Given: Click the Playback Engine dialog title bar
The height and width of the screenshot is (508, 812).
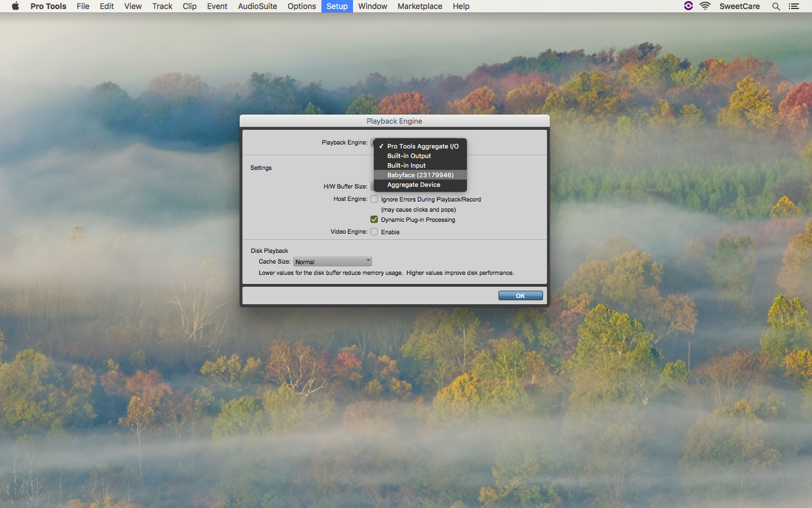Looking at the screenshot, I should click(x=394, y=121).
